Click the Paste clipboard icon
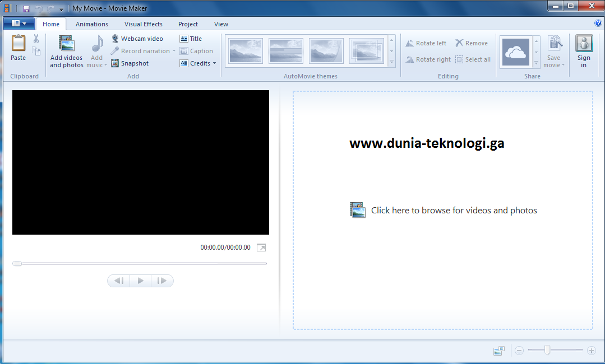605x364 pixels. [18, 43]
